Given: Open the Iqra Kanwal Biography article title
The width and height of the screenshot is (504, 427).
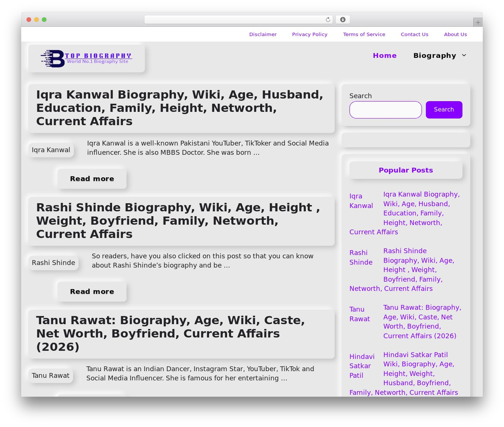Looking at the screenshot, I should pyautogui.click(x=180, y=108).
